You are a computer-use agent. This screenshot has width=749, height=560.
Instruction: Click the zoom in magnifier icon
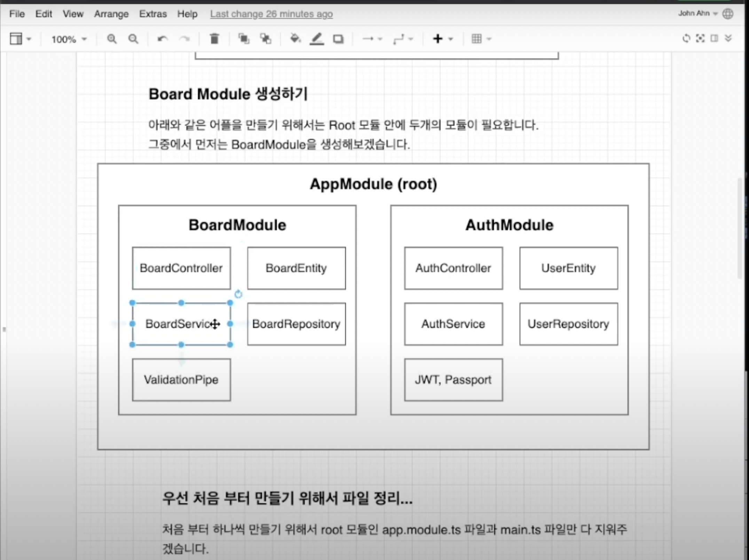(x=112, y=39)
